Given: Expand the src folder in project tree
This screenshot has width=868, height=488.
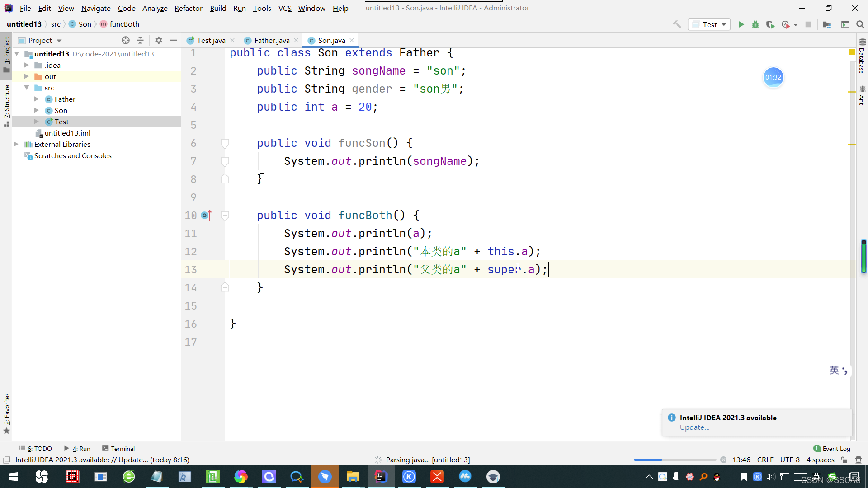Looking at the screenshot, I should (26, 88).
